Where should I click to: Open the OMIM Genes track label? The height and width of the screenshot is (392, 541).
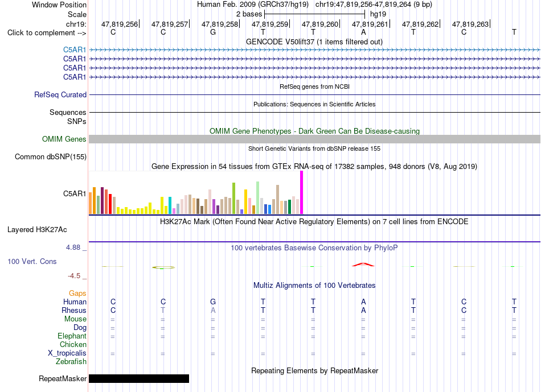pyautogui.click(x=64, y=139)
